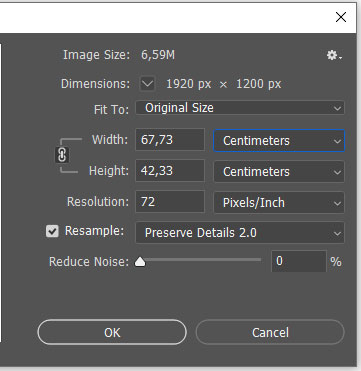Confirm the dialog with OK
The width and height of the screenshot is (361, 371).
click(x=112, y=332)
